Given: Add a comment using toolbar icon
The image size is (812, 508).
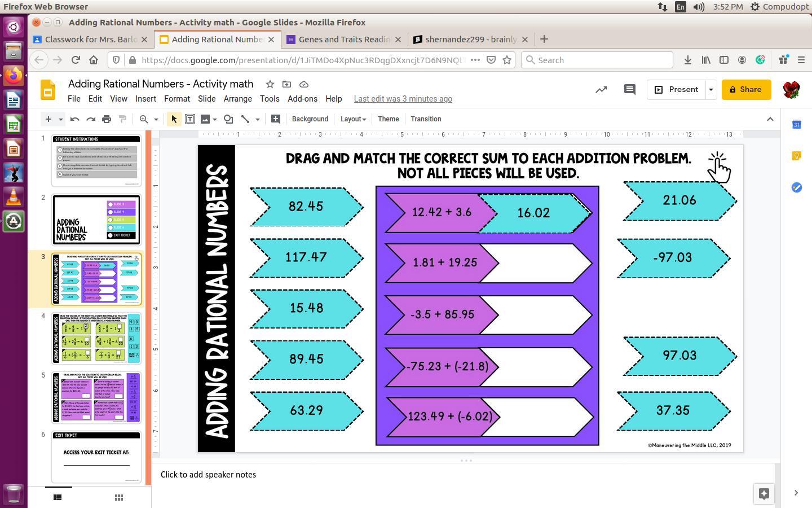Looking at the screenshot, I should pyautogui.click(x=275, y=119).
